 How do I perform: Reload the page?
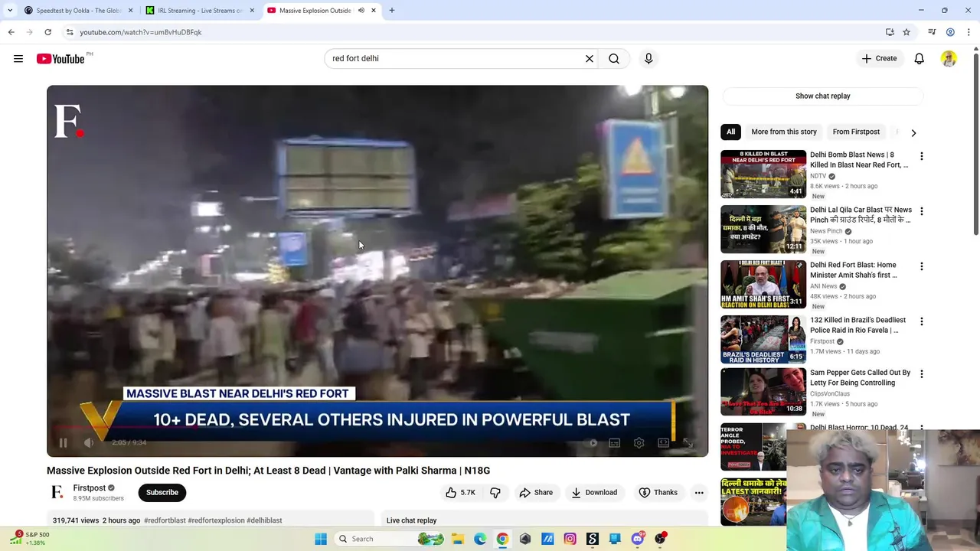click(x=47, y=32)
